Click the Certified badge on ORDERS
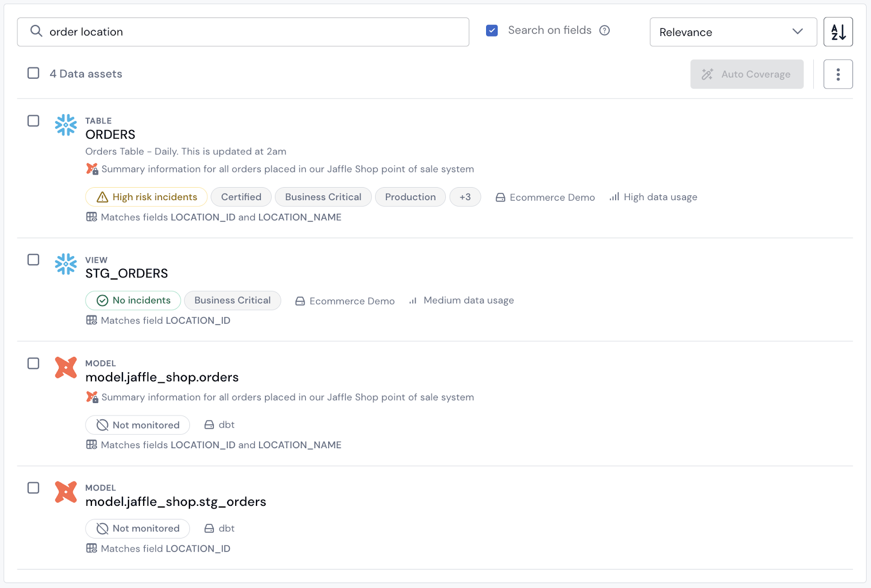This screenshot has height=588, width=871. coord(241,197)
